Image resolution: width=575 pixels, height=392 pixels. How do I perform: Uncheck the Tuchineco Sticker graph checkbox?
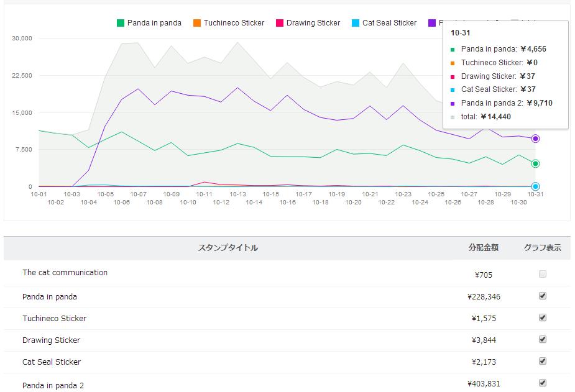pos(543,317)
